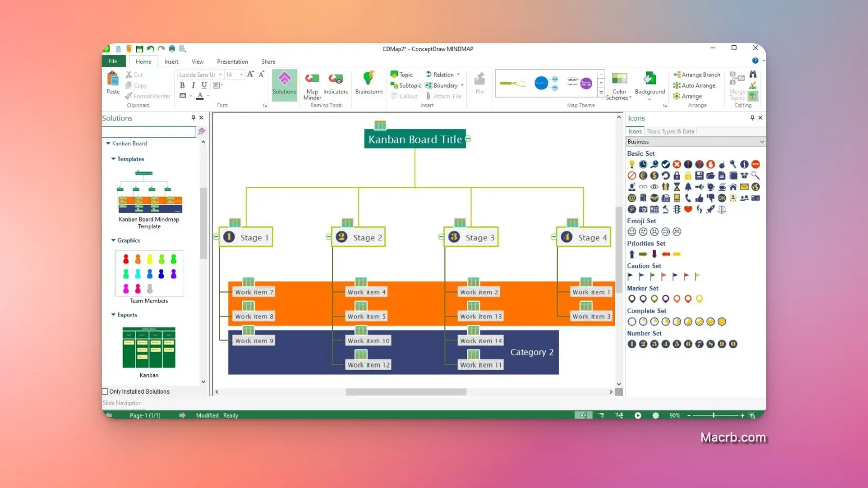868x488 pixels.
Task: Open the Indicators tool
Action: [335, 83]
